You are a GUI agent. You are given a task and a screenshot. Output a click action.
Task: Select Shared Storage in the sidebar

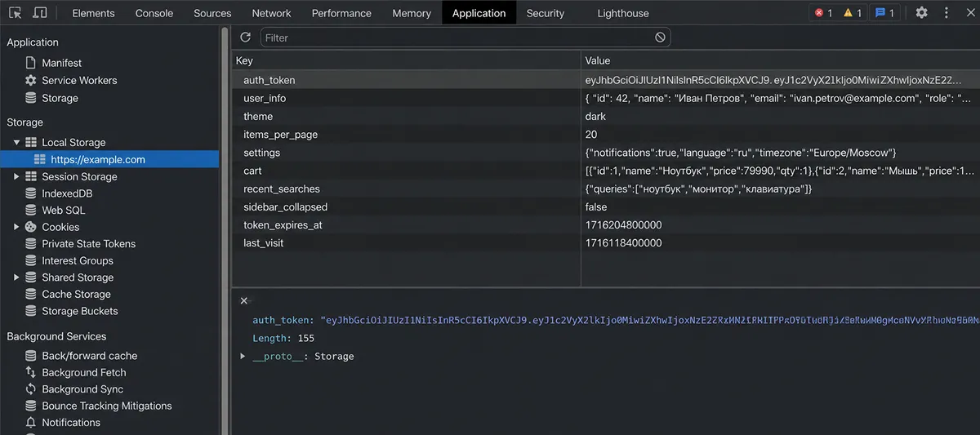(78, 277)
